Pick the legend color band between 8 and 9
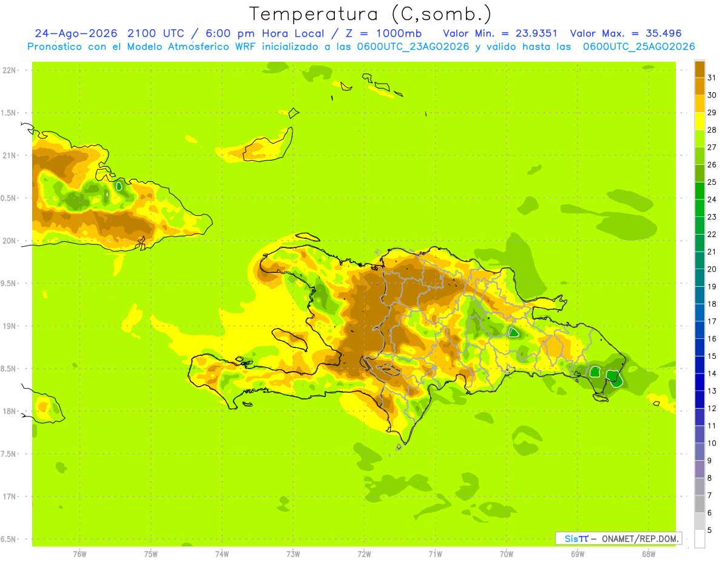The image size is (728, 562). click(699, 469)
